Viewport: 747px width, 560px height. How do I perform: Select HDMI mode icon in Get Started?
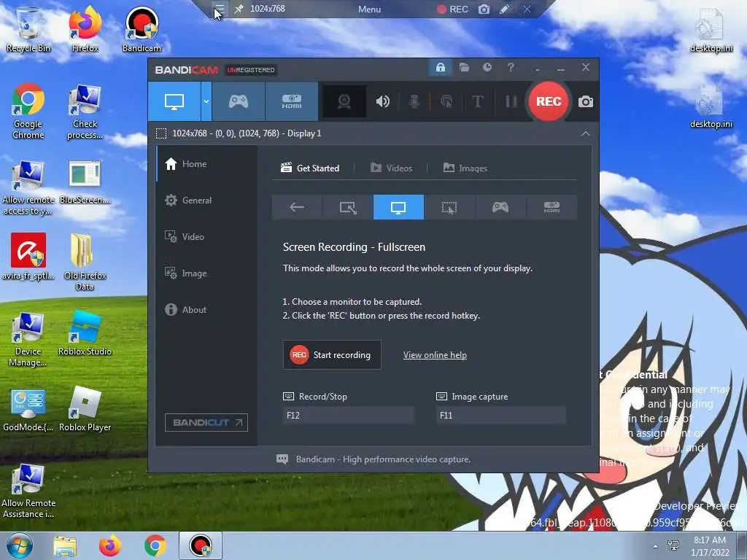[551, 207]
